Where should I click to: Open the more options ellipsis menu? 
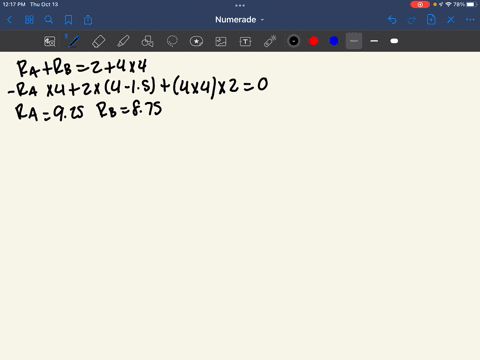tap(470, 20)
